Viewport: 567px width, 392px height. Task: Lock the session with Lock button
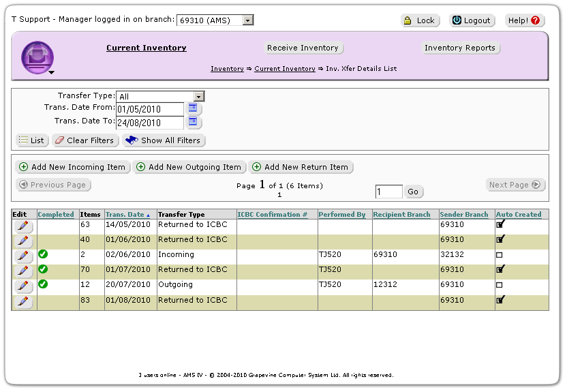[420, 20]
